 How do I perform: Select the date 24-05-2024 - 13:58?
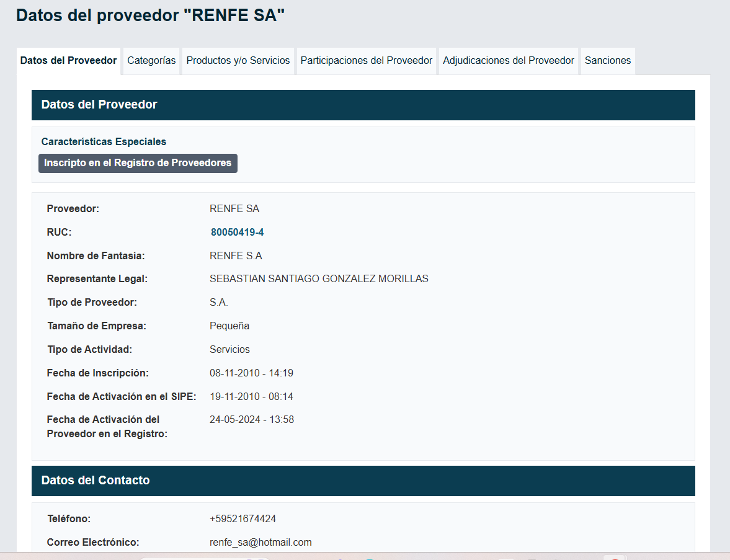(252, 419)
